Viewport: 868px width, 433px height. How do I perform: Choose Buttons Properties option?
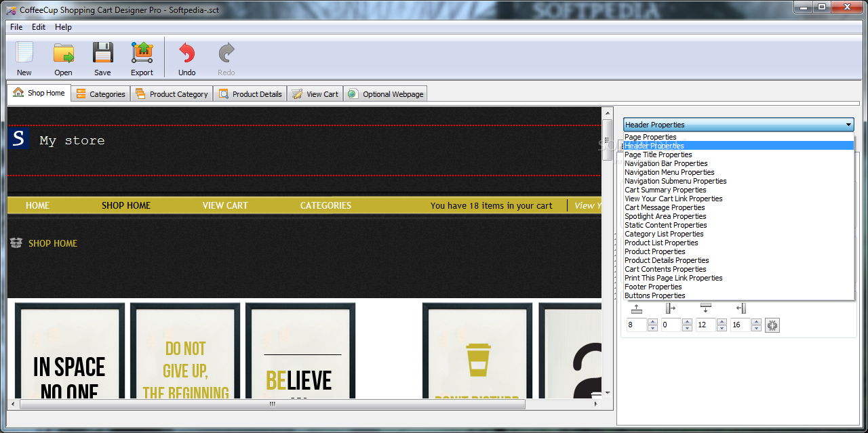(x=738, y=295)
